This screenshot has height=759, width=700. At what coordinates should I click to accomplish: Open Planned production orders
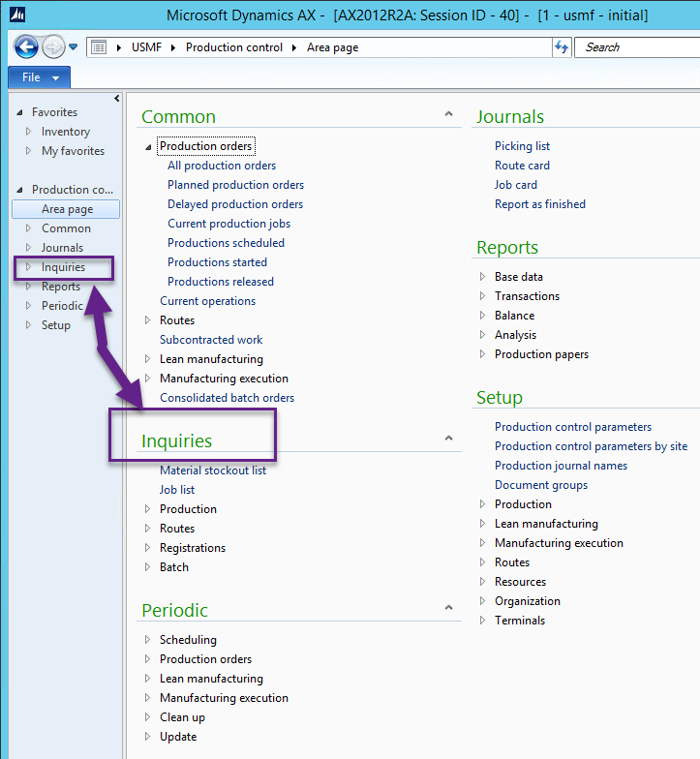(236, 185)
